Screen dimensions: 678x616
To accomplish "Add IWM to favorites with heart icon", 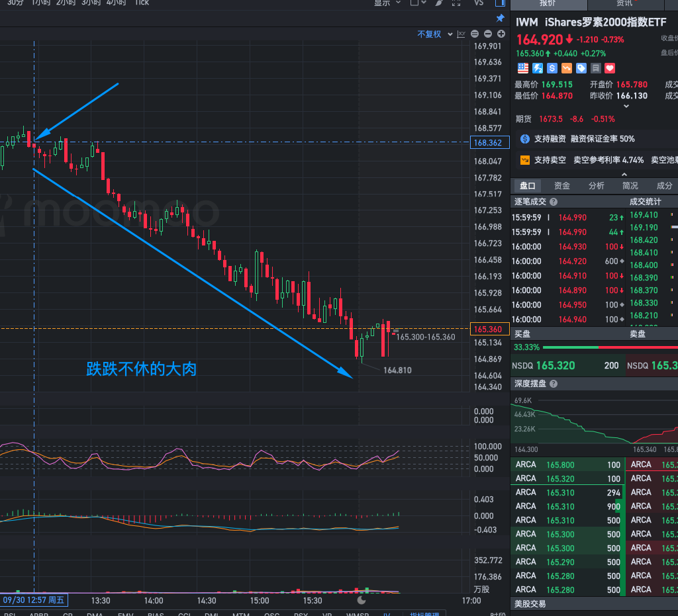I will tap(610, 68).
